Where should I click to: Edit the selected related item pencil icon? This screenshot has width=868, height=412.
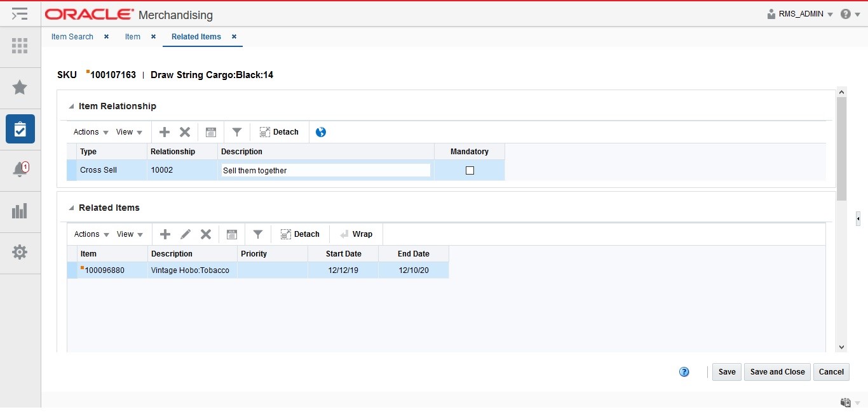pos(186,234)
